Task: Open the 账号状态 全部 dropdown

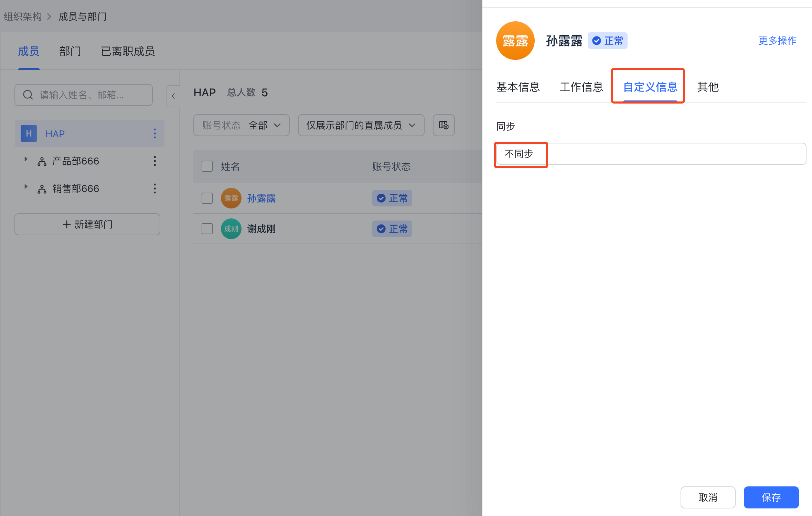Action: 241,125
